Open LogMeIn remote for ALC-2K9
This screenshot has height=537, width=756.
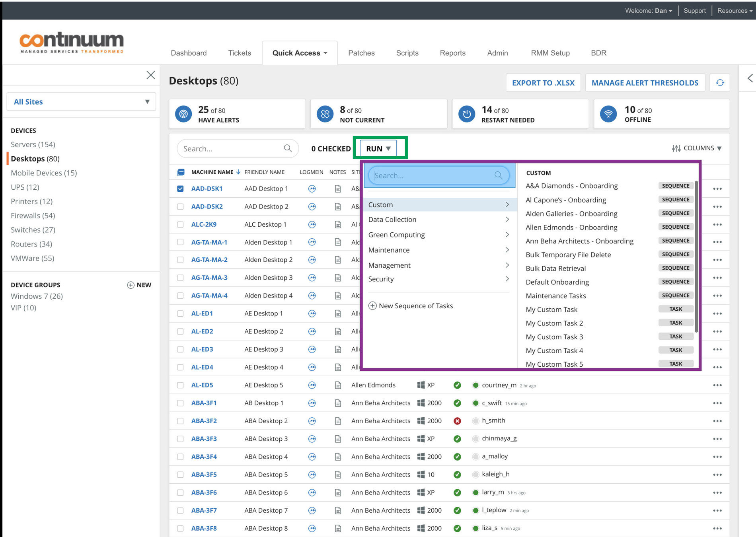312,225
